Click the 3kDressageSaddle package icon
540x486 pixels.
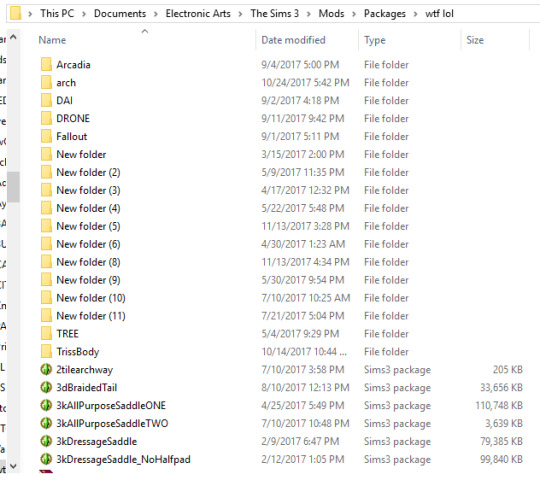coord(46,441)
